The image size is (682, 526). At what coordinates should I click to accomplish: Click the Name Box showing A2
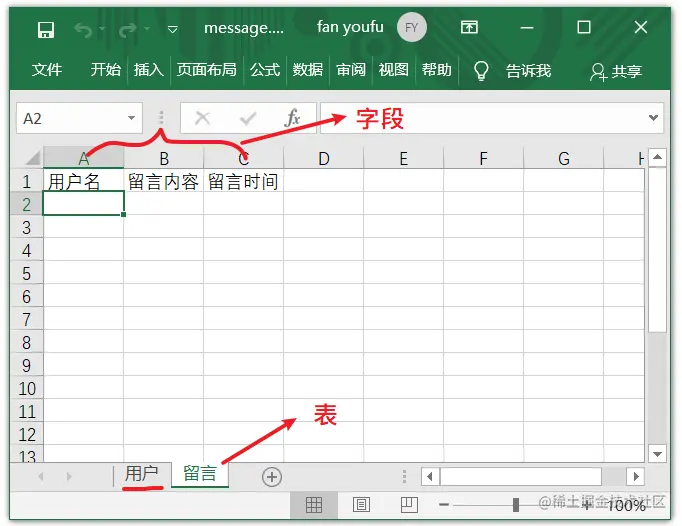coord(72,118)
